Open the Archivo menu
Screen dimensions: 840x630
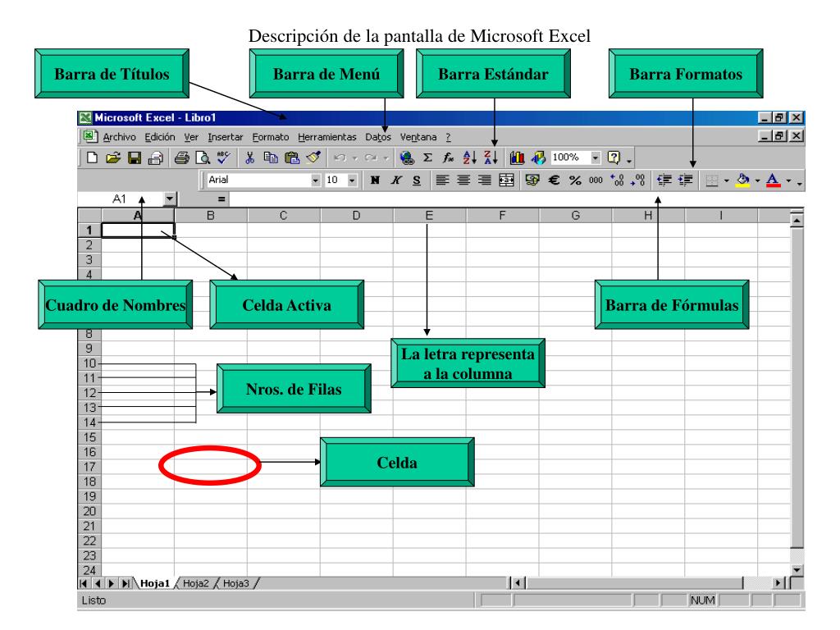click(x=120, y=137)
